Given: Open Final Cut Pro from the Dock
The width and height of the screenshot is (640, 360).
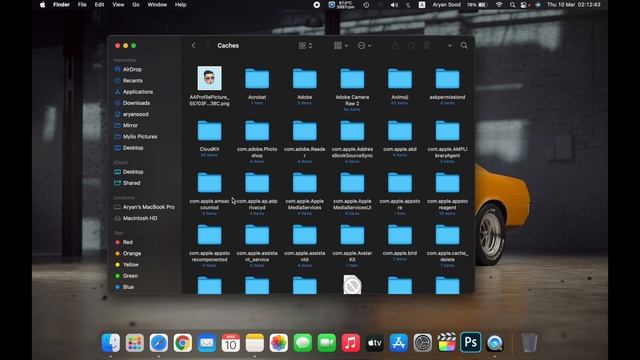Looking at the screenshot, I should pos(447,342).
